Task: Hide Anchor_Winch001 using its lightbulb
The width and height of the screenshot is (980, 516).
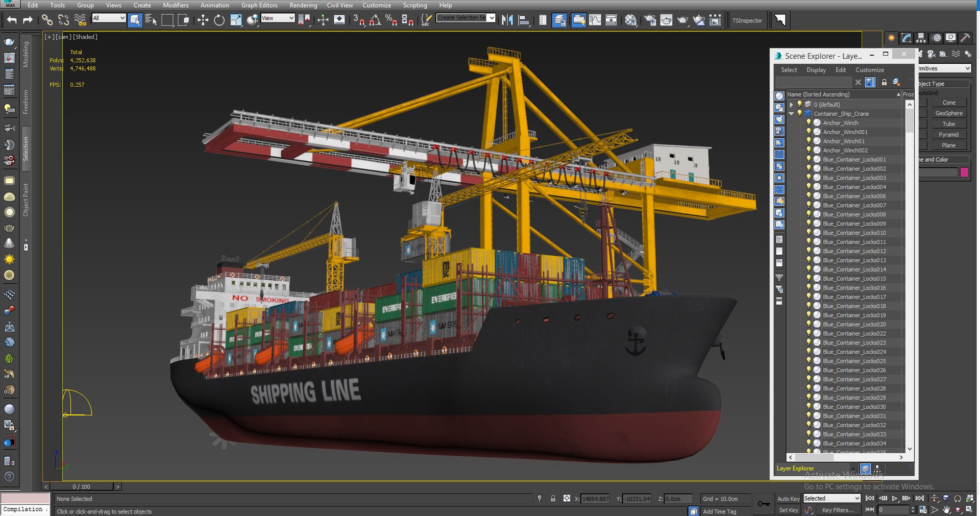Action: click(x=808, y=132)
